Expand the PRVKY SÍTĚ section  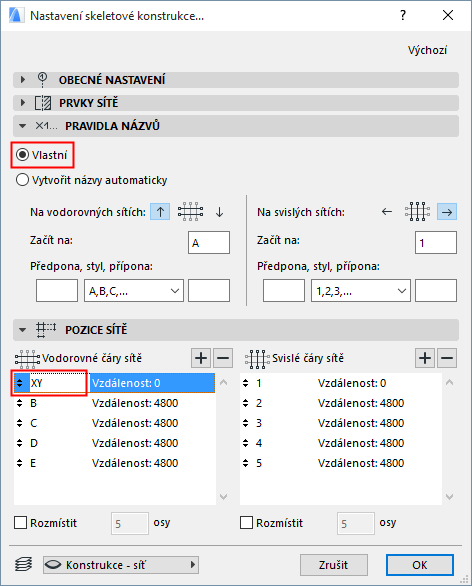click(23, 102)
